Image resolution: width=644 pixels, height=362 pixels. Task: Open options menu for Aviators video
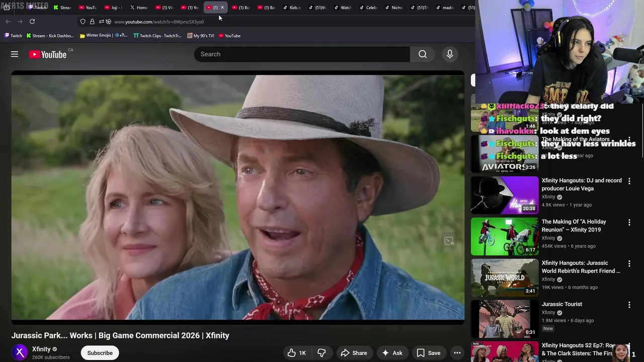[629, 140]
